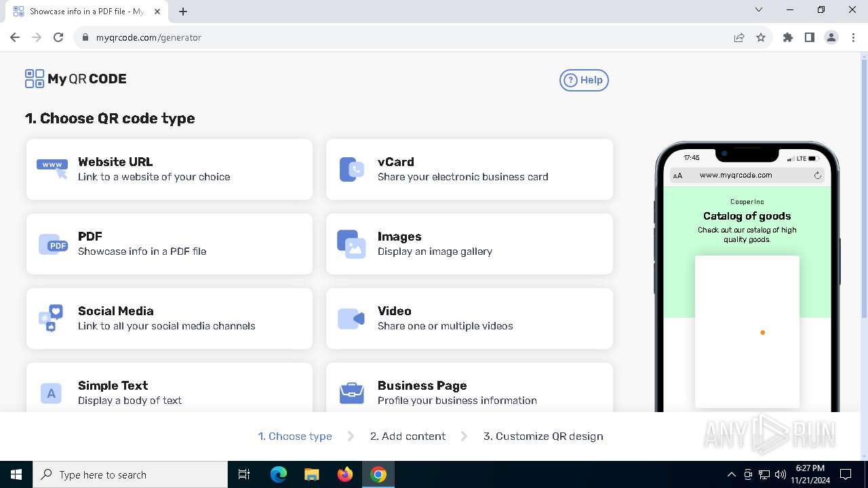Open network status in system tray
Image resolution: width=868 pixels, height=488 pixels.
(764, 474)
